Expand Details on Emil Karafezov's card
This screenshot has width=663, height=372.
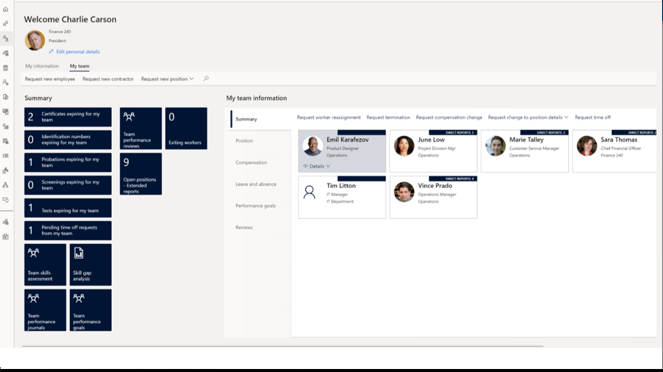(317, 166)
